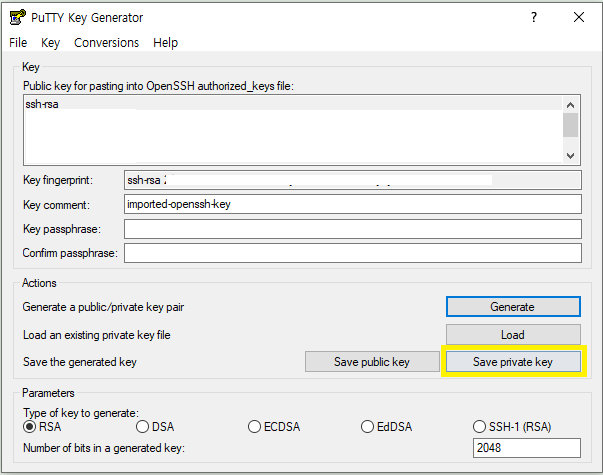Open the File menu

18,42
